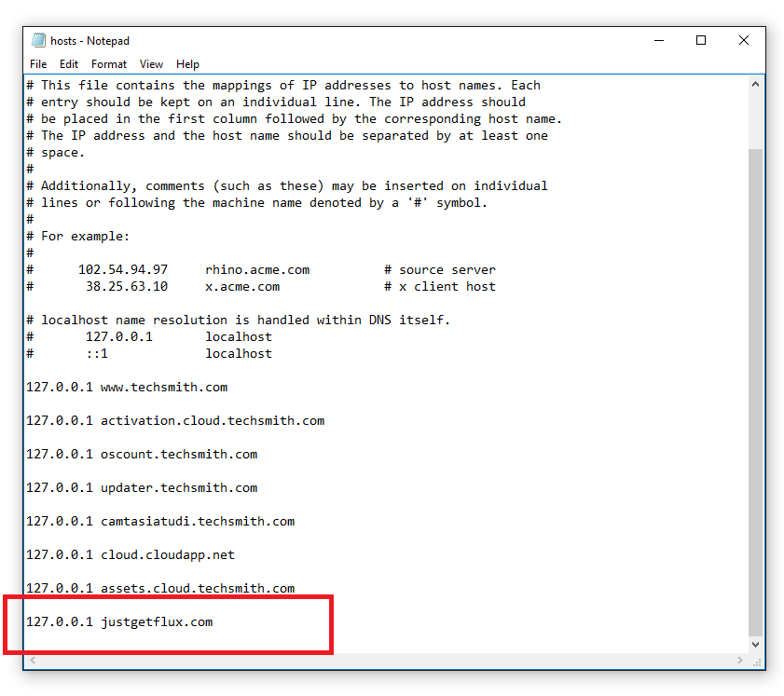The image size is (784, 696).
Task: Click the rhino.acme.com example text
Action: [257, 270]
